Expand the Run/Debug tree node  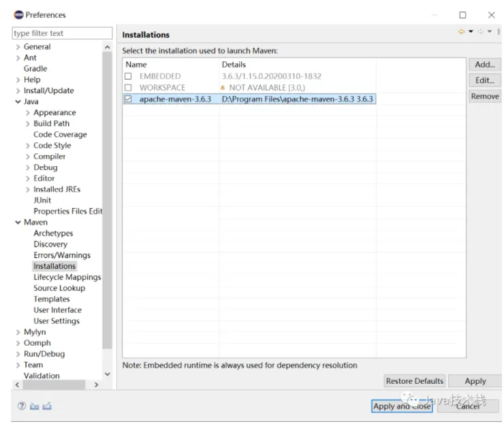click(18, 354)
